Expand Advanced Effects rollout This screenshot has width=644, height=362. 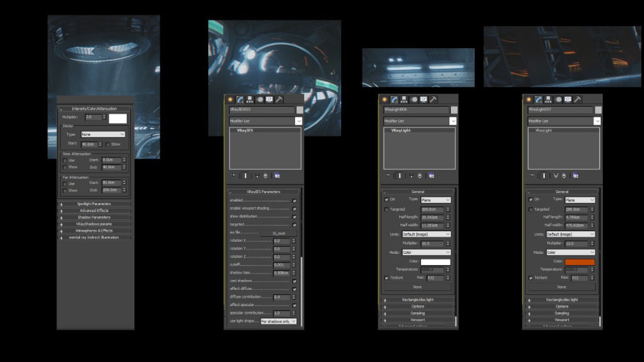coord(94,211)
